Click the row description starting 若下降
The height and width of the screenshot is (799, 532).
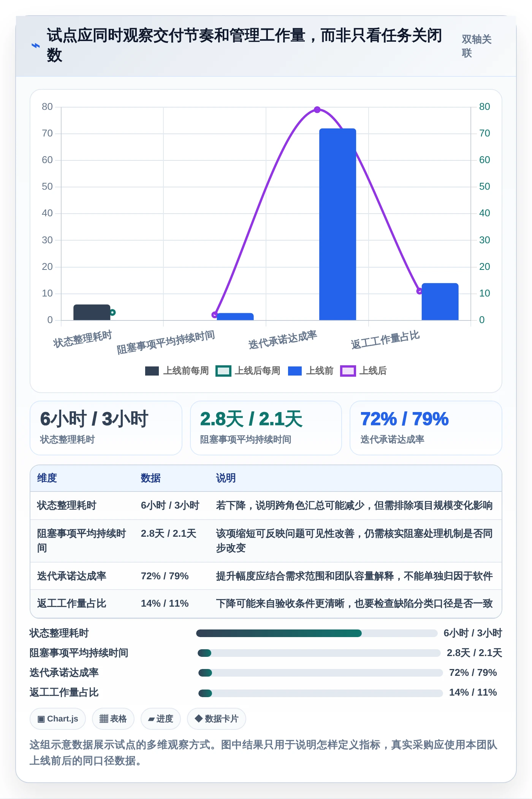[354, 506]
